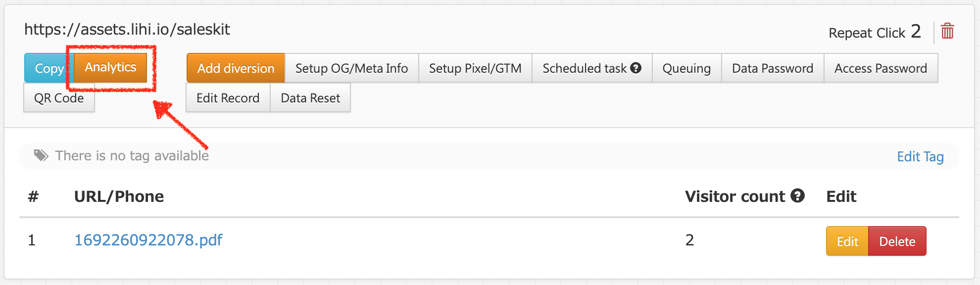Image resolution: width=980 pixels, height=285 pixels.
Task: Click the Edit Record button
Action: [228, 97]
